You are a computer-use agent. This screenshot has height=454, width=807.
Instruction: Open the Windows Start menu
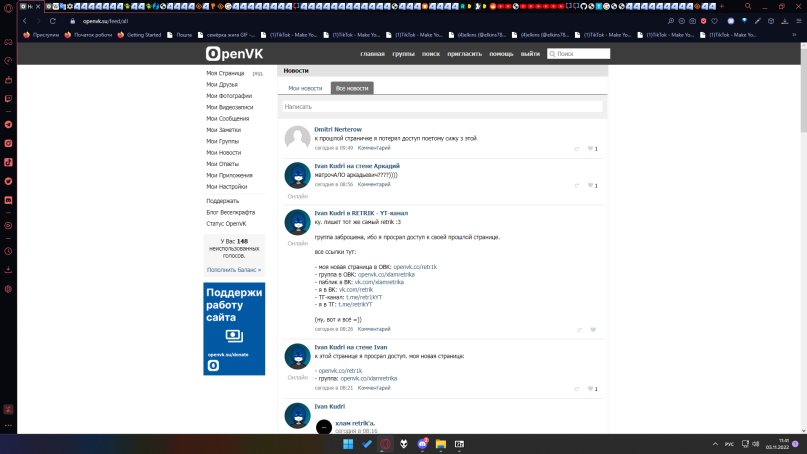pos(349,443)
